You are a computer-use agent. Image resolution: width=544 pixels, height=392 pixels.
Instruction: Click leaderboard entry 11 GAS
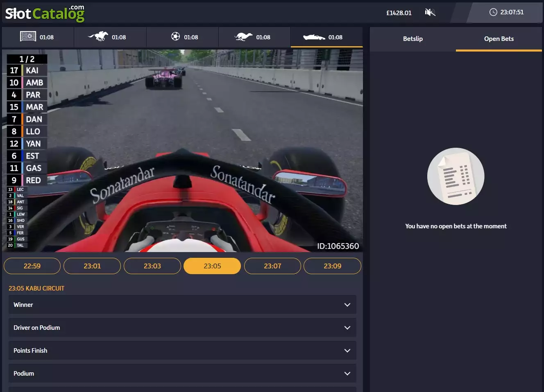(27, 168)
